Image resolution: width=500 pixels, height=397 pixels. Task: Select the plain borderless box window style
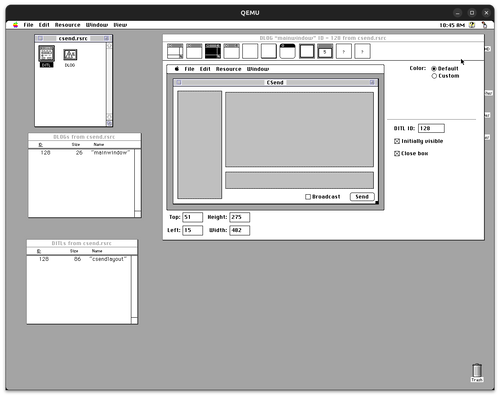pos(250,51)
